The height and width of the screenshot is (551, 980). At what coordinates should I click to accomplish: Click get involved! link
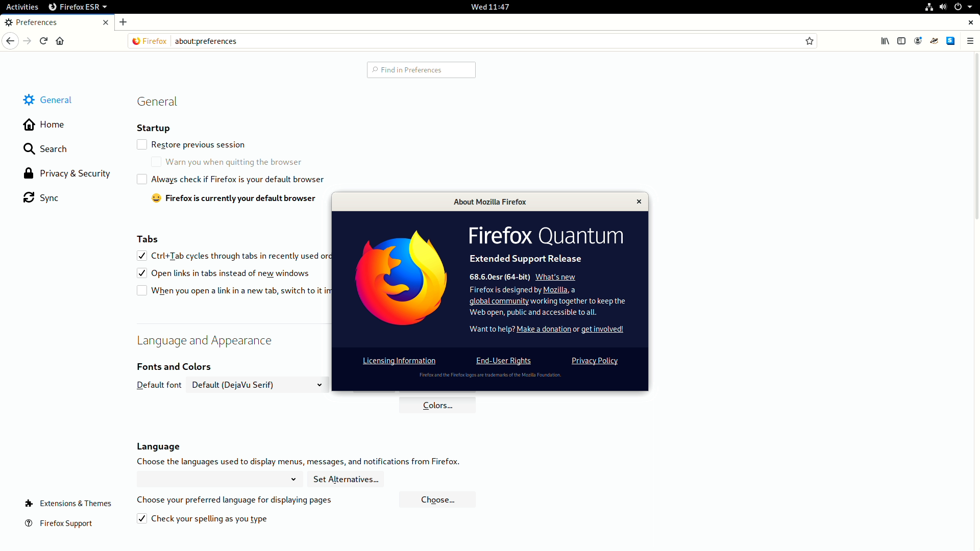coord(602,329)
